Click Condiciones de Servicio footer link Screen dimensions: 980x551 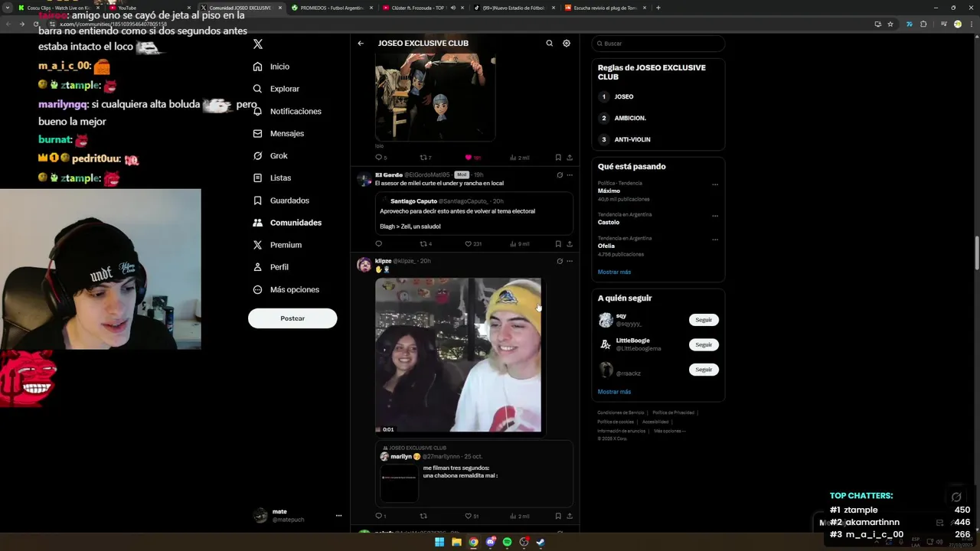point(621,412)
